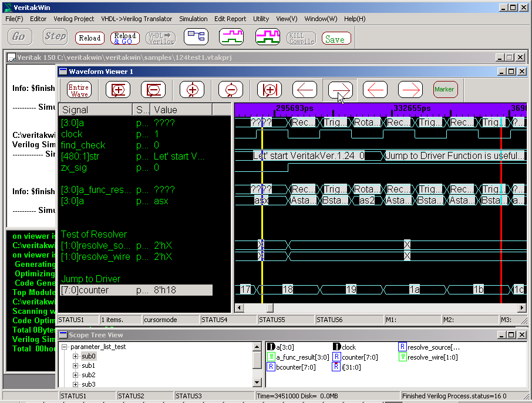Open the purple-green waveform viewer icon
532x403 pixels.
click(231, 36)
